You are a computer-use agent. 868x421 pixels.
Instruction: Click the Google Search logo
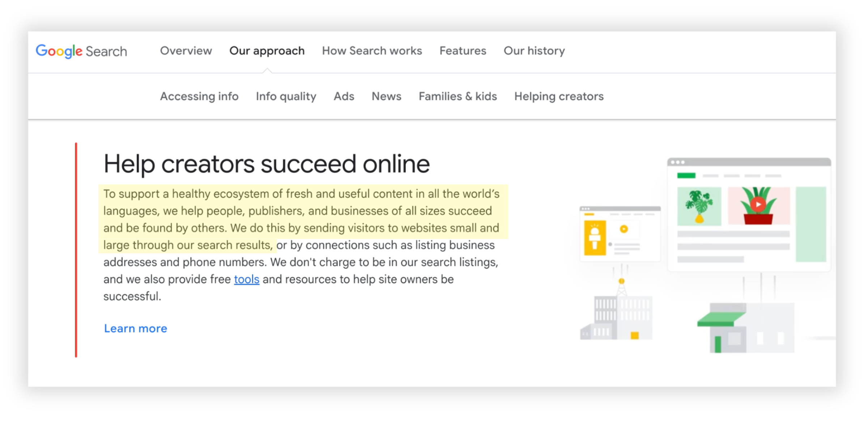[81, 51]
